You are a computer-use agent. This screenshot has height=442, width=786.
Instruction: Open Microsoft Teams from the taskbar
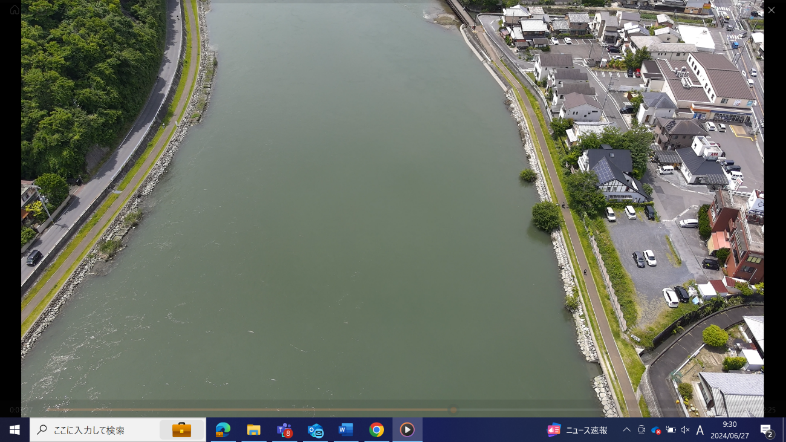(x=285, y=430)
